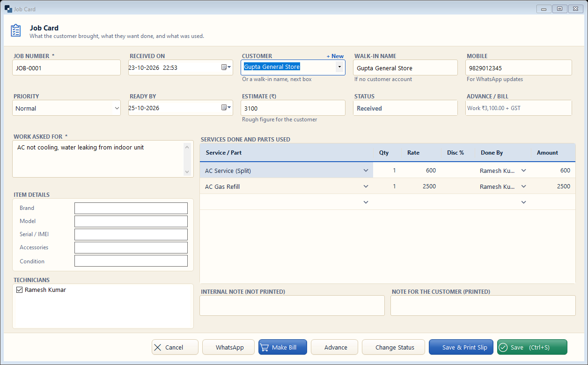Click the Mobile number field
Viewport: 588px width, 365px height.
coord(519,67)
